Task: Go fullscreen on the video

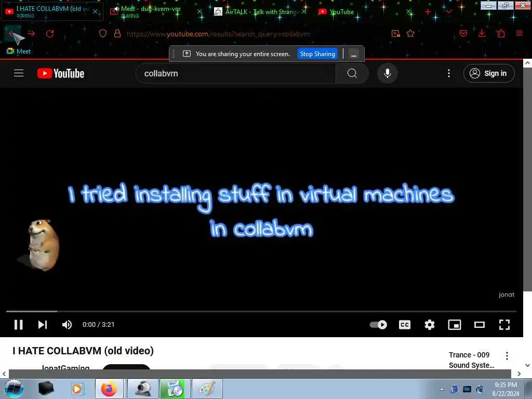Action: point(504,325)
